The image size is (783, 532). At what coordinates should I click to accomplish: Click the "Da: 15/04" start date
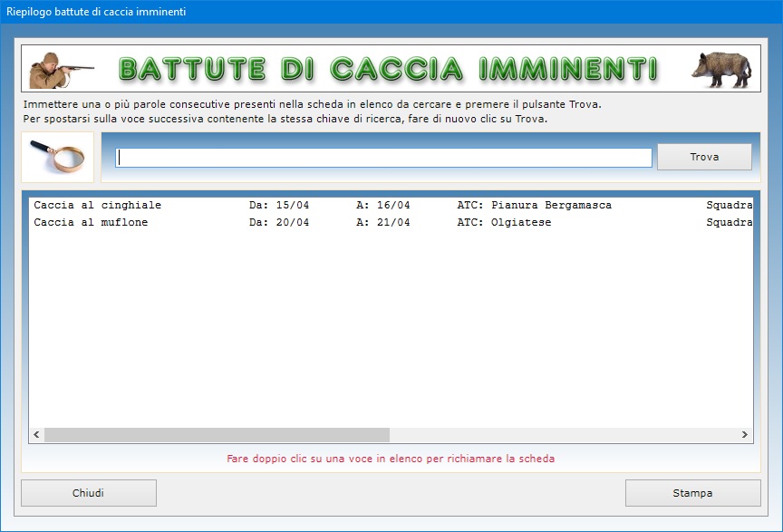tap(278, 205)
